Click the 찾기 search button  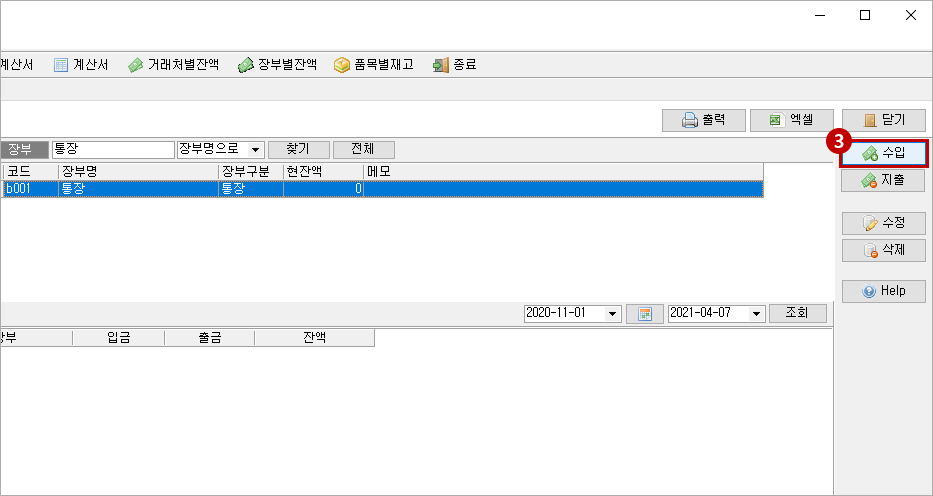(x=298, y=149)
